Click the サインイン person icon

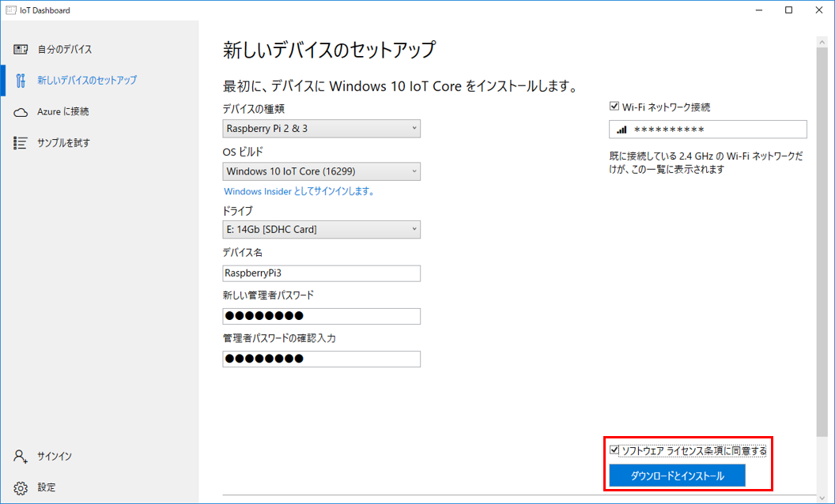pos(21,456)
